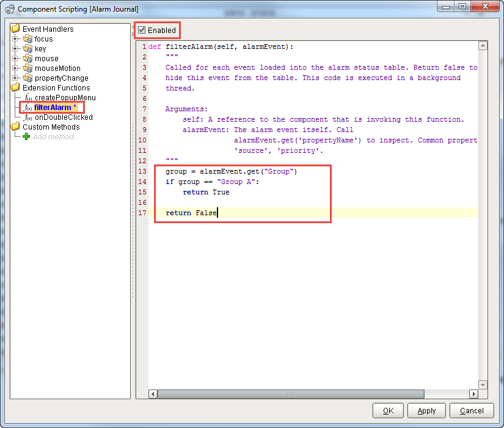Select the focus tree item
Image resolution: width=504 pixels, height=428 pixels.
[44, 39]
